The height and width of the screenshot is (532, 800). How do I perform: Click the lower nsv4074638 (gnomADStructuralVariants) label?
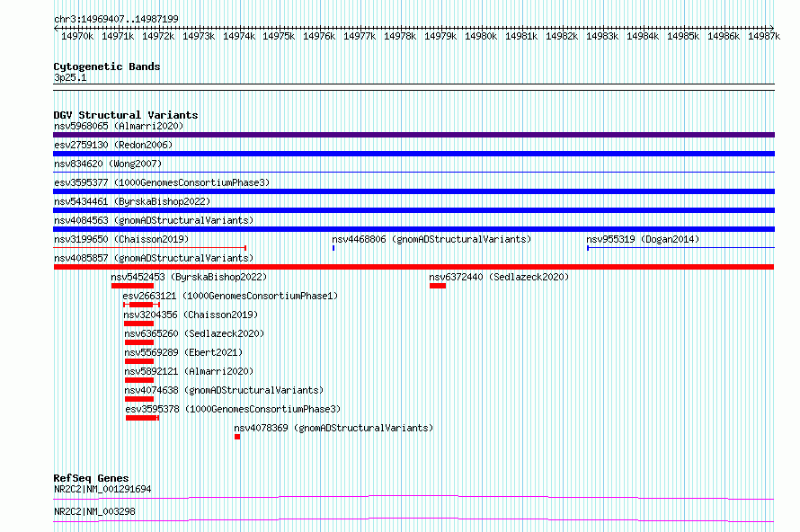coord(224,390)
